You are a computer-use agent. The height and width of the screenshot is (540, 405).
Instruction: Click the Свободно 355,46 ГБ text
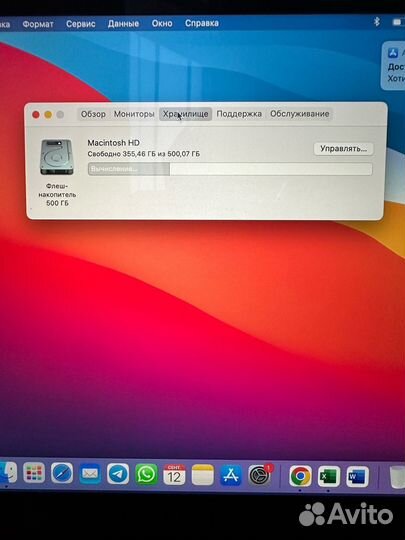144,154
